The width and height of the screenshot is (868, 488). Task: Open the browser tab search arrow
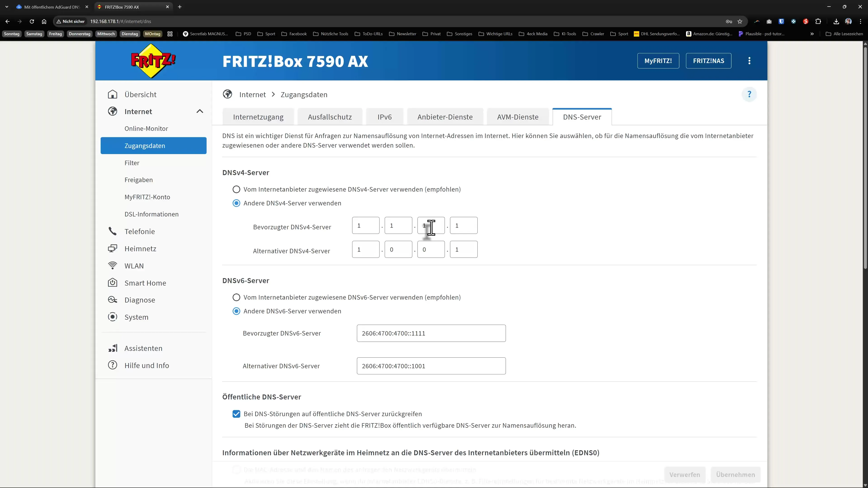(6, 7)
